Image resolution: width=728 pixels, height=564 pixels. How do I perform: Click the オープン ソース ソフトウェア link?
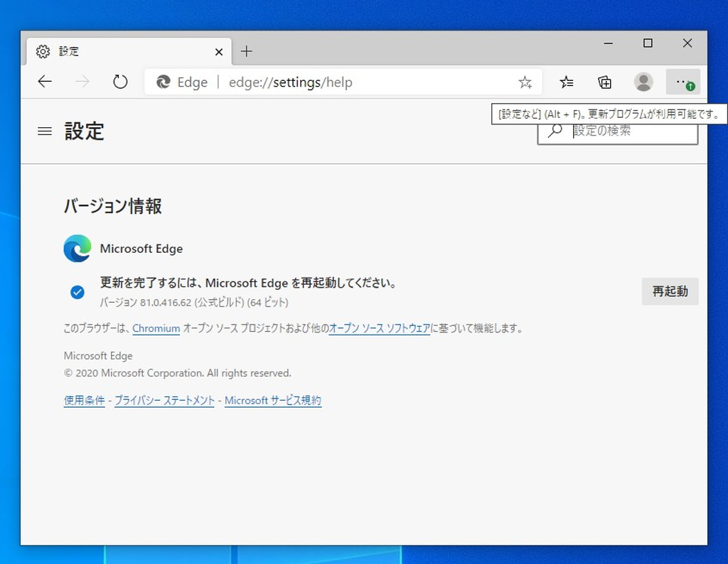(x=380, y=329)
